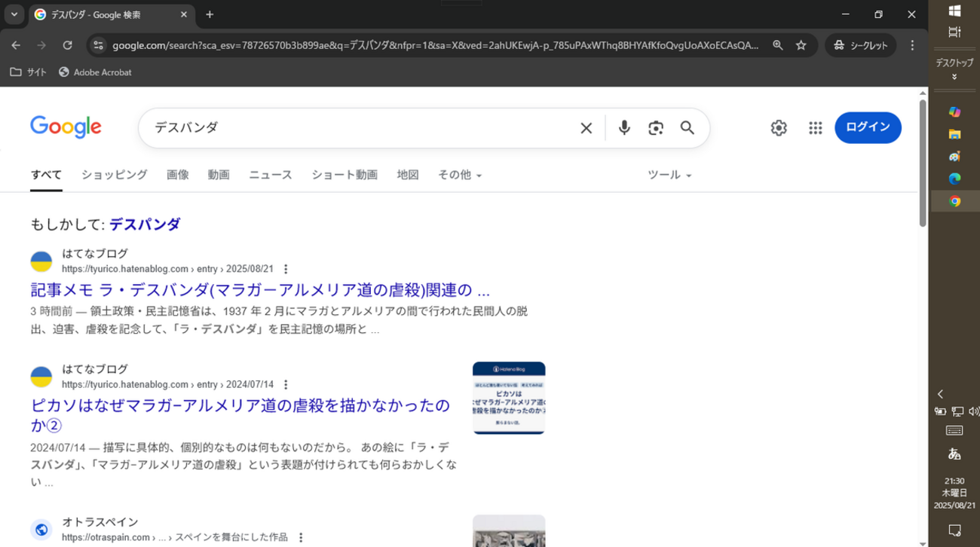Image resolution: width=980 pixels, height=547 pixels.
Task: Open the Adobe Acrobat bookmark
Action: coord(95,72)
